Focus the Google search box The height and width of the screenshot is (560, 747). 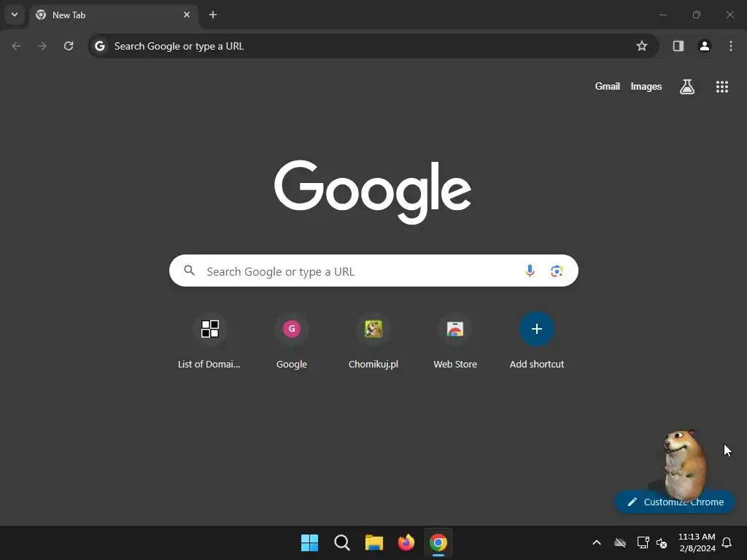coord(373,271)
